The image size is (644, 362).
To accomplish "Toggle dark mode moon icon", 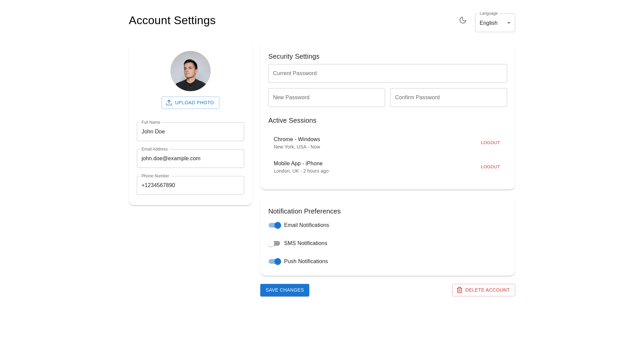I will click(x=463, y=20).
